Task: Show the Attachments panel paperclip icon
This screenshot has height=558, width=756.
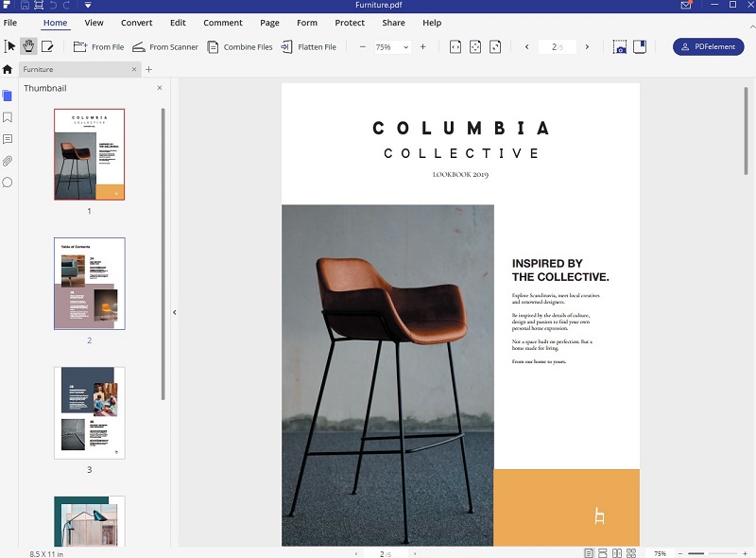Action: point(8,161)
